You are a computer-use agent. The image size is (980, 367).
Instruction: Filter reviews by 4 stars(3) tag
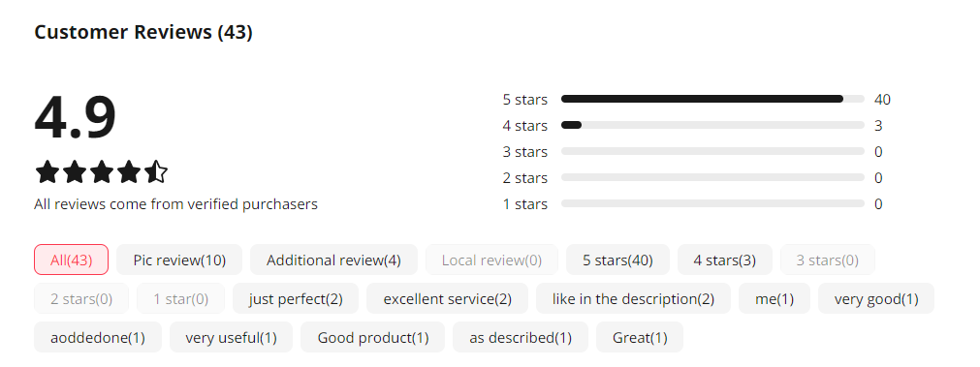click(724, 260)
